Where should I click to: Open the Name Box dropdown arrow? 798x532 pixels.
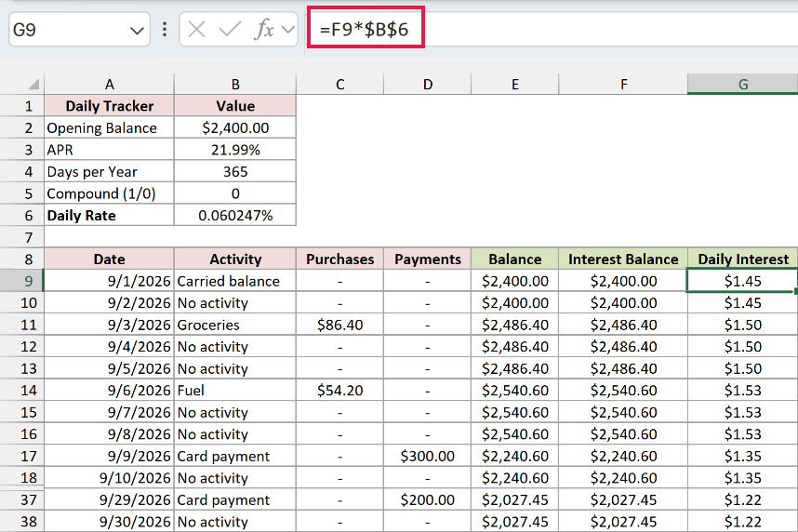click(x=137, y=31)
